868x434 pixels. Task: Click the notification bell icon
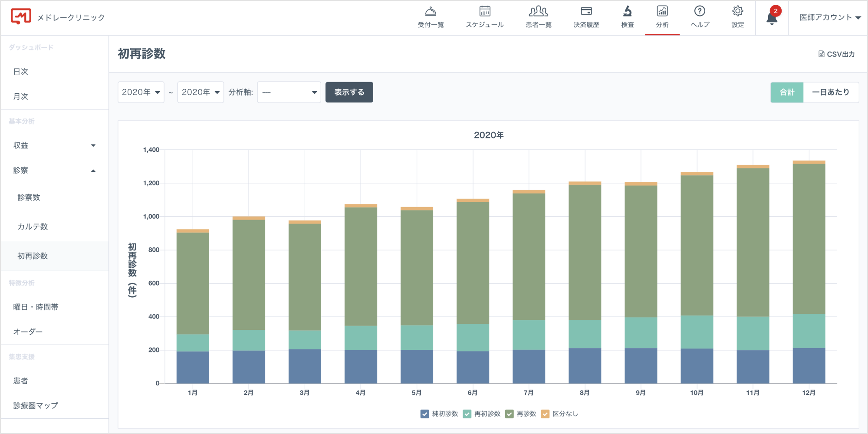click(x=772, y=18)
